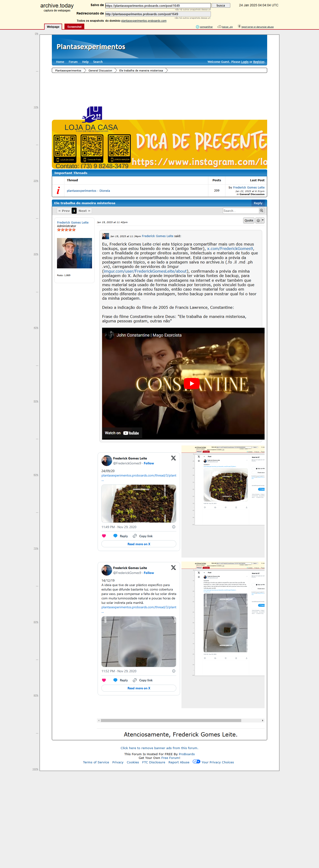Click the Terms of Service footer link

[96, 762]
